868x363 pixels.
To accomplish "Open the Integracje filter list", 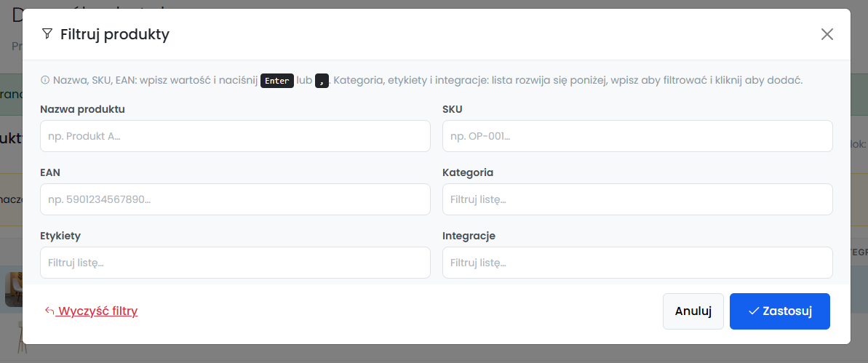I will point(637,263).
